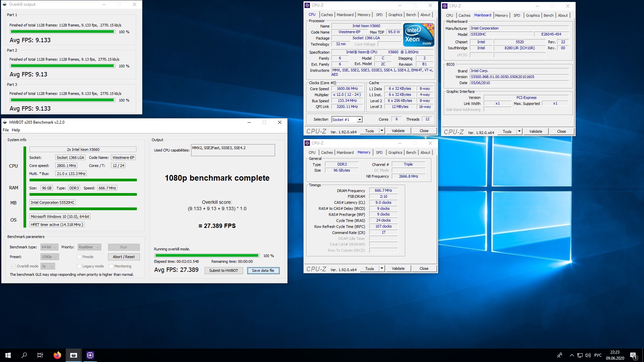Show hidden system tray icons

(x=572, y=355)
